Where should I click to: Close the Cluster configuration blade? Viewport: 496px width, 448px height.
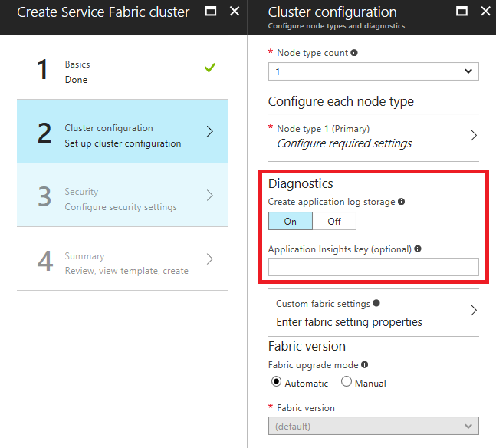[485, 12]
